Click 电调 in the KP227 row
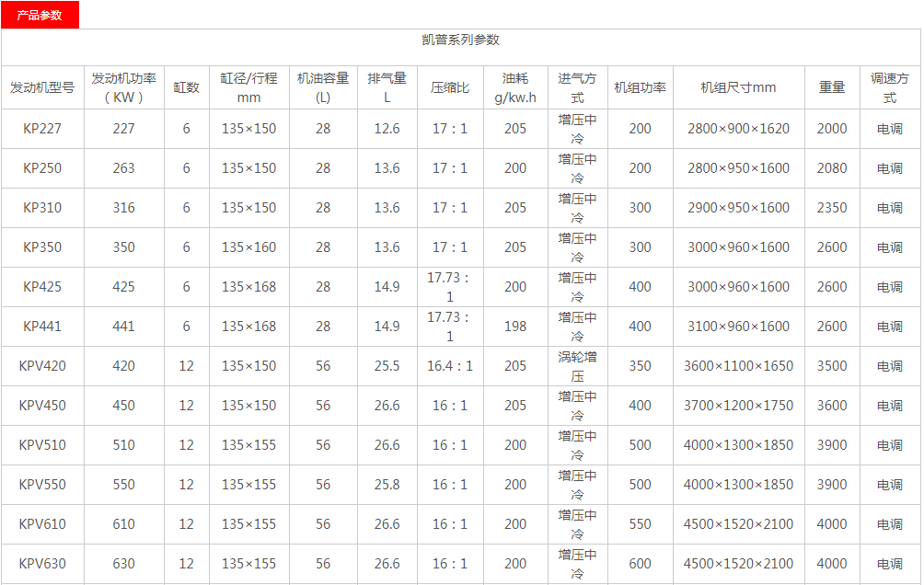 pyautogui.click(x=890, y=129)
